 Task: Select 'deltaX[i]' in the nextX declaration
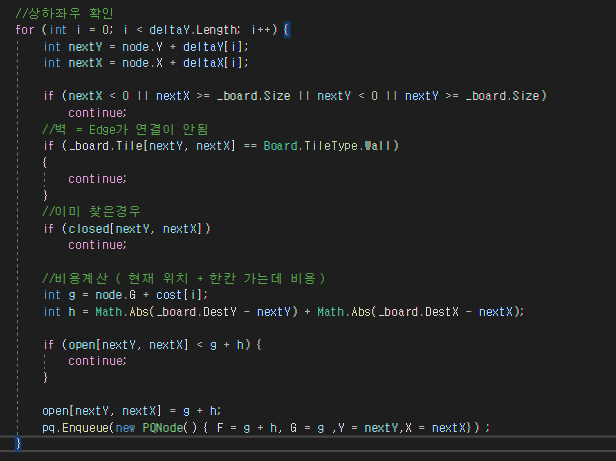click(214, 63)
